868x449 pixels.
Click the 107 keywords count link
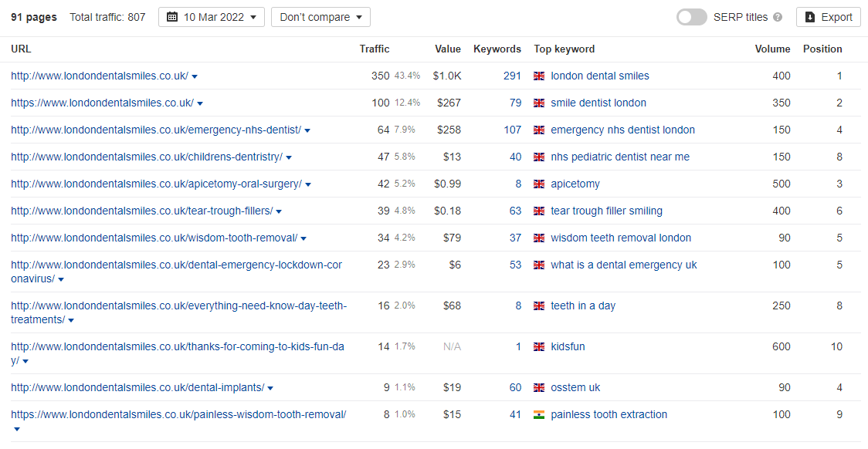tap(512, 130)
